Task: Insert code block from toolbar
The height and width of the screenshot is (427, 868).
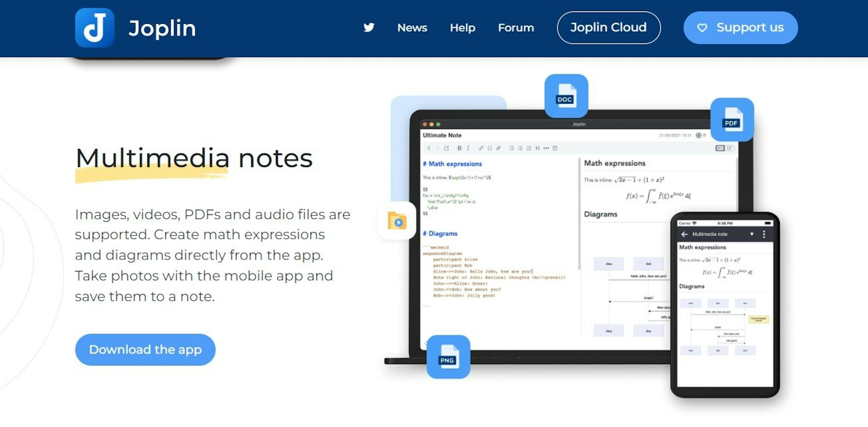Action: coord(490,148)
